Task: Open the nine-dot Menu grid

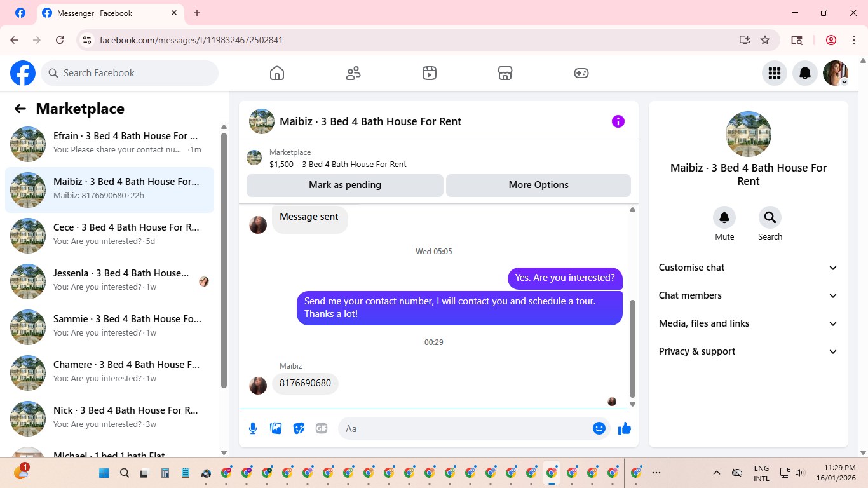Action: coord(775,73)
